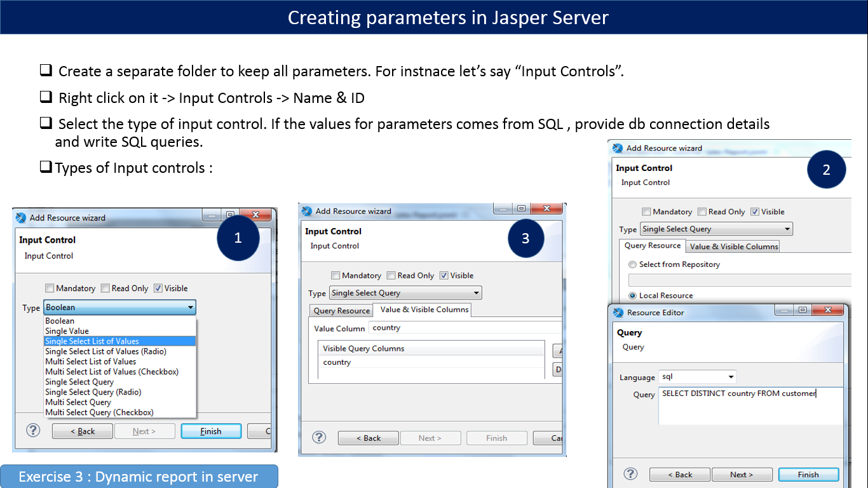Click the help icon in the Resource Editor

click(x=630, y=473)
